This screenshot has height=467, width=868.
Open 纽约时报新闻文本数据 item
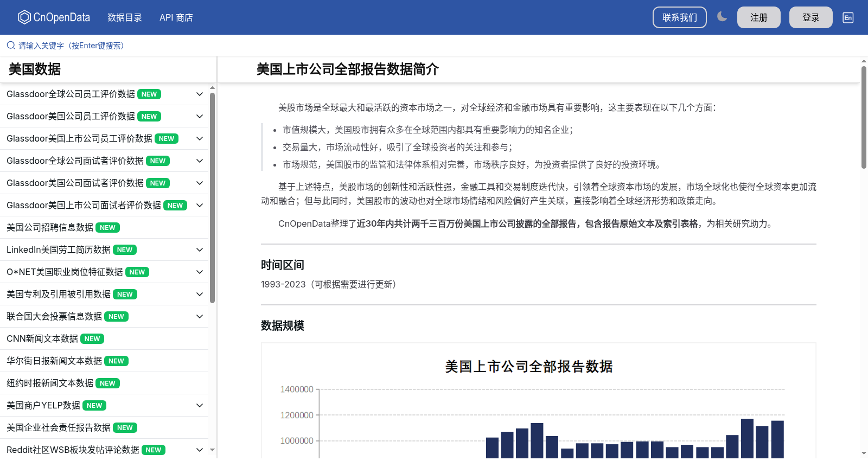50,383
